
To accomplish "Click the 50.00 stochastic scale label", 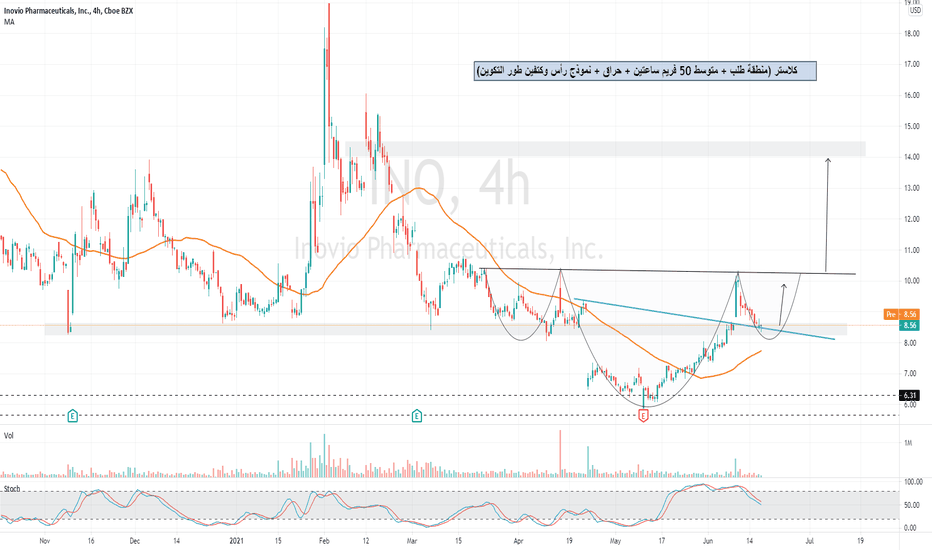I will [913, 505].
